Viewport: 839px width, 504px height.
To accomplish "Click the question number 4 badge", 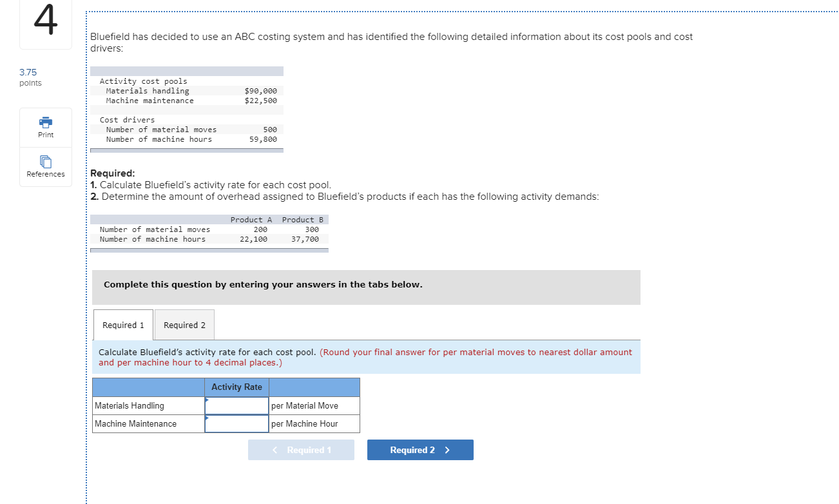I will [x=45, y=24].
